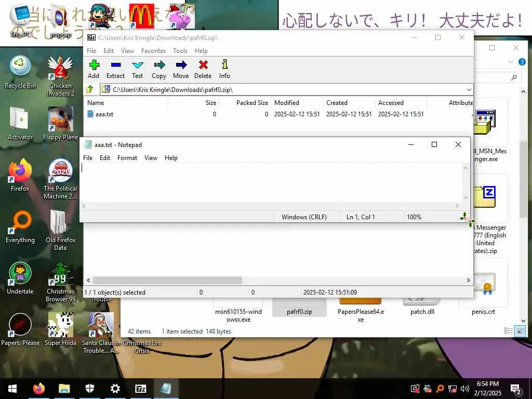Image resolution: width=532 pixels, height=399 pixels.
Task: Click the Explorer search magnifier icon
Action: coord(514,78)
